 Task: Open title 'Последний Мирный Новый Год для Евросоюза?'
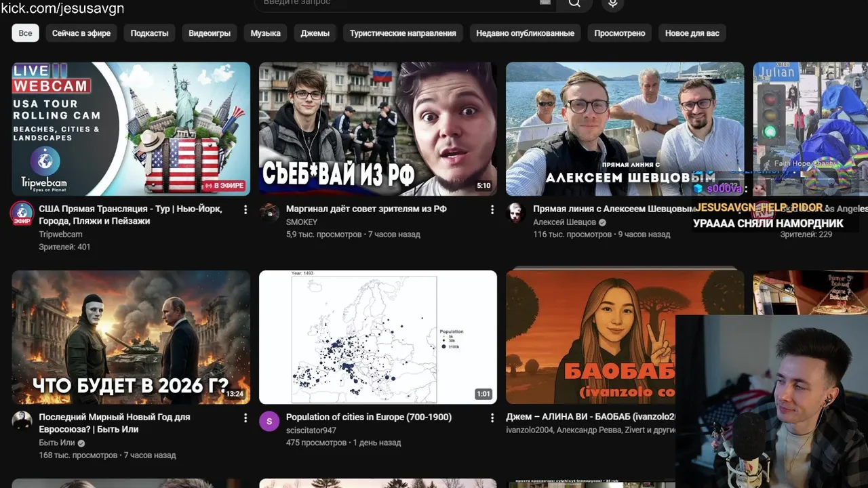pyautogui.click(x=115, y=423)
